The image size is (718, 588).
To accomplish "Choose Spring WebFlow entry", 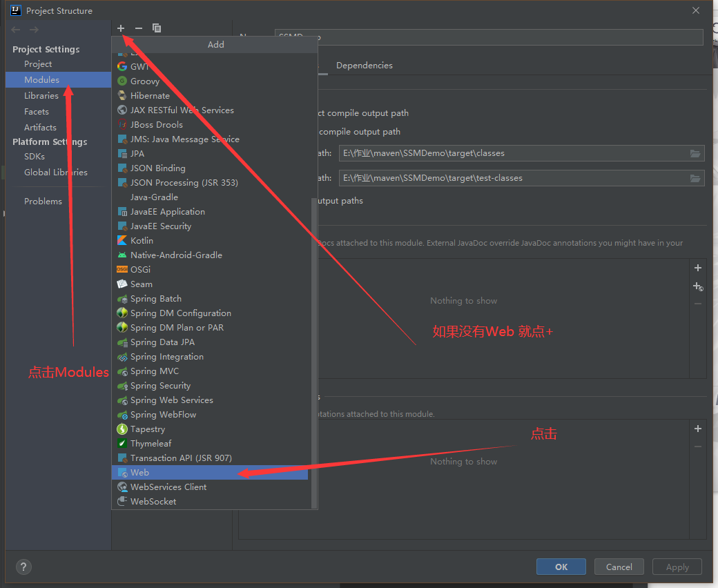I will pyautogui.click(x=210, y=415).
